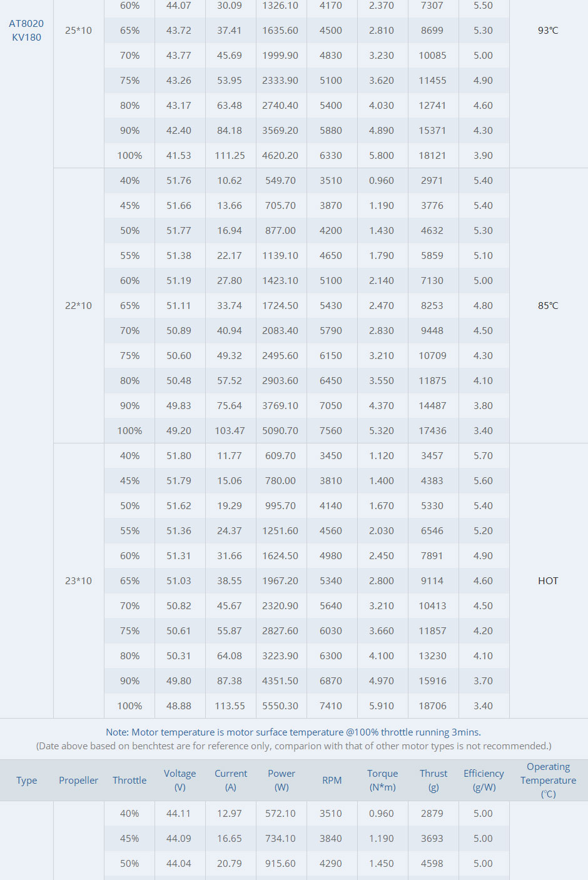Click the Torque (N*m) column header
This screenshot has height=880, width=588.
[382, 780]
